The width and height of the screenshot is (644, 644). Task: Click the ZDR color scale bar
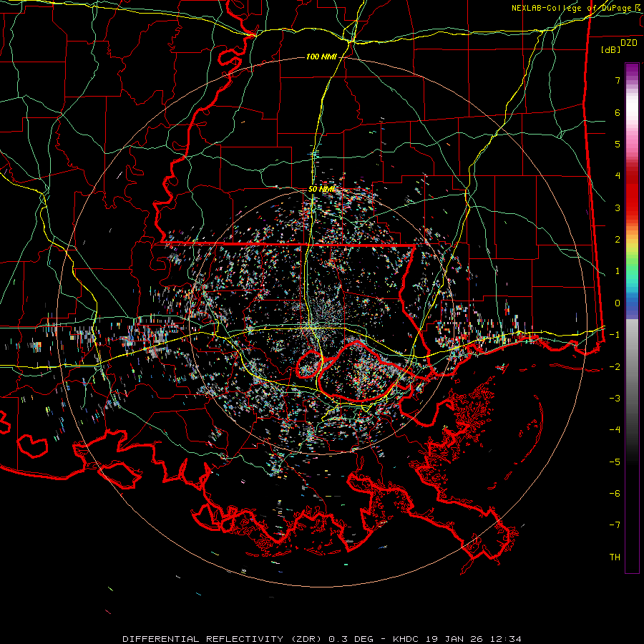pos(632,318)
